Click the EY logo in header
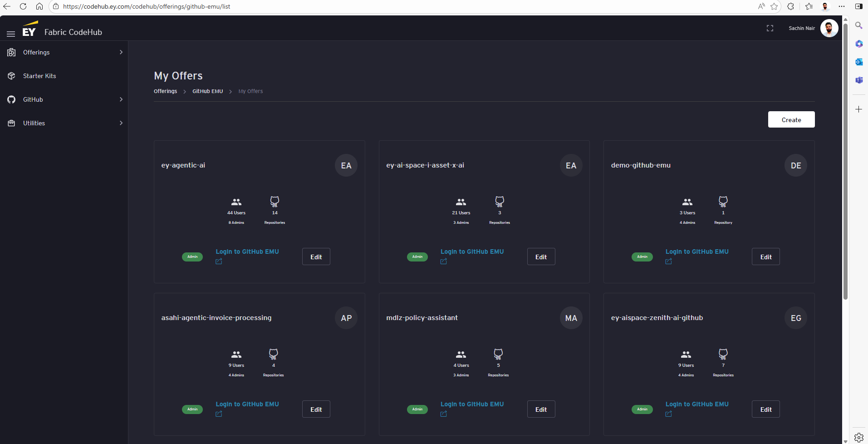 coord(29,29)
